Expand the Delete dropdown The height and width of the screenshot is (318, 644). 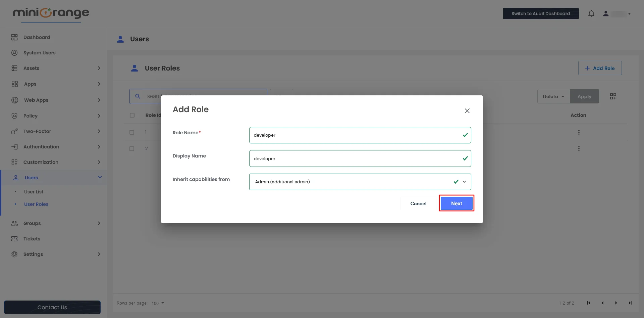pyautogui.click(x=553, y=96)
